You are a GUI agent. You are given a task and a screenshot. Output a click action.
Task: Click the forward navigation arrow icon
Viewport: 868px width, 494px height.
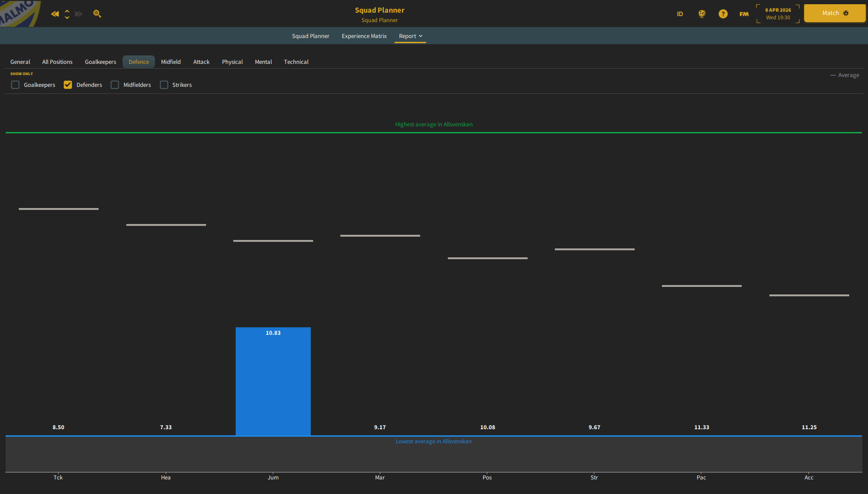point(79,14)
